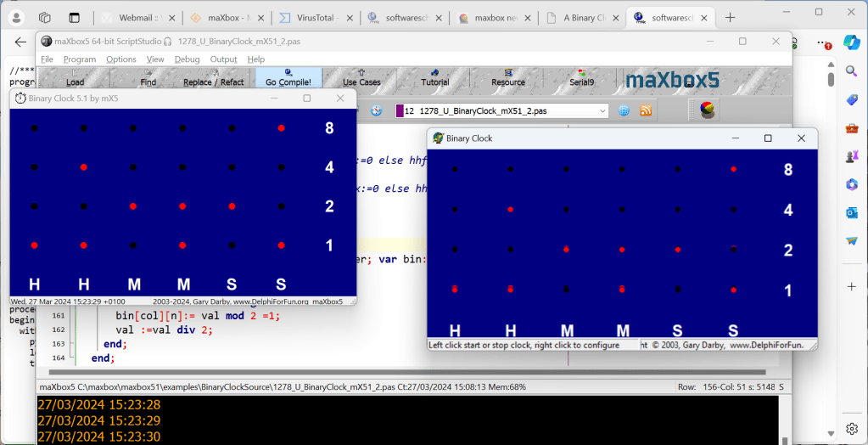Click the blue globe web icon
This screenshot has width=868, height=445.
tap(624, 110)
